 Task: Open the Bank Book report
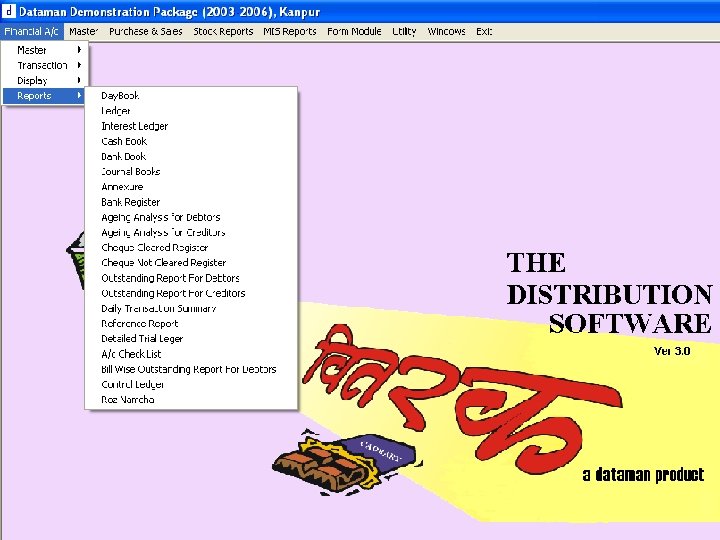(x=191, y=156)
